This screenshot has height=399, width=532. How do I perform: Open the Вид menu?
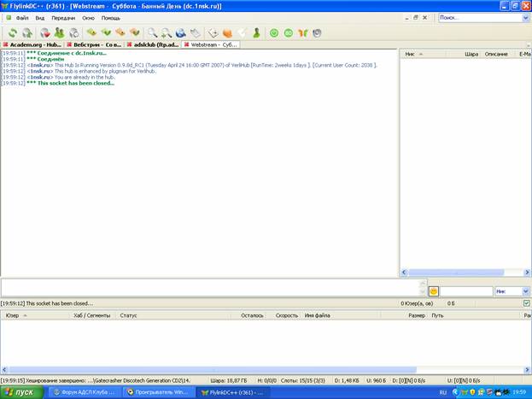click(40, 18)
